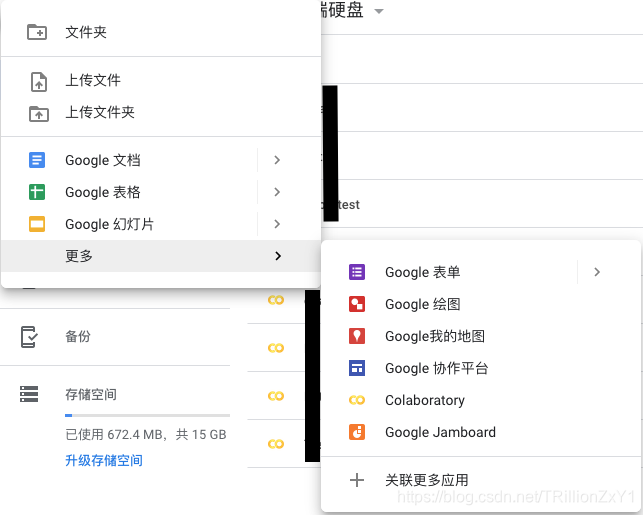This screenshot has height=515, width=643.
Task: Expand the Google 文档 arrow options
Action: pyautogui.click(x=277, y=160)
